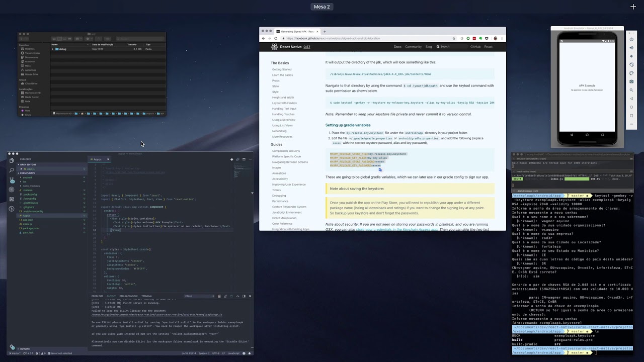The width and height of the screenshot is (644, 362).
Task: Switch to the TERMINAL panel tab
Action: [x=146, y=296]
